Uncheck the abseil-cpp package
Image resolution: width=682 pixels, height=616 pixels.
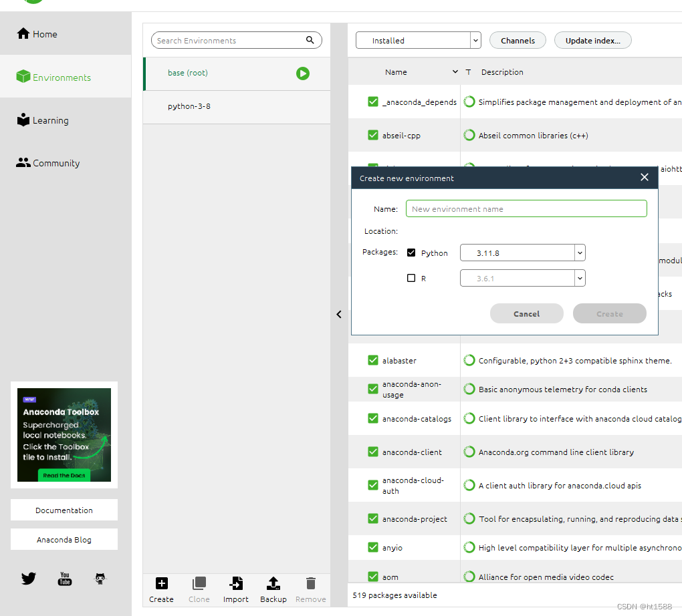[x=372, y=135]
